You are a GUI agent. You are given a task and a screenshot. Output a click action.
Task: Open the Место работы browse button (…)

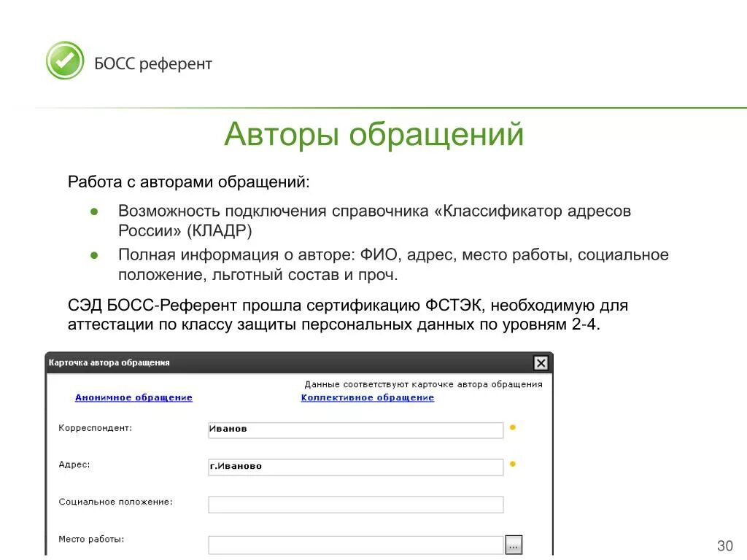pos(514,545)
